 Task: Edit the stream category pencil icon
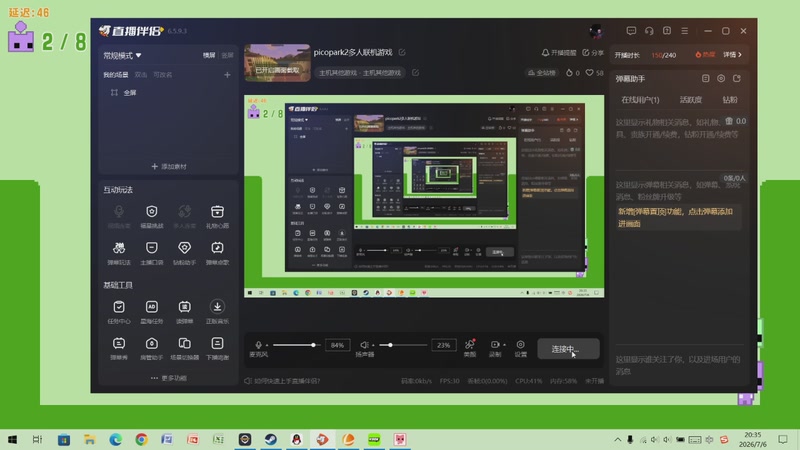(x=415, y=73)
